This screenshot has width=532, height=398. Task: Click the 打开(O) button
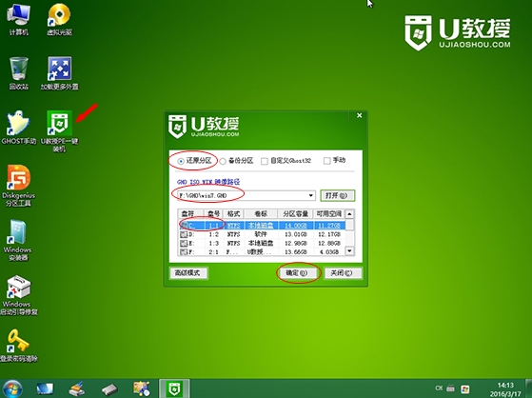point(337,195)
